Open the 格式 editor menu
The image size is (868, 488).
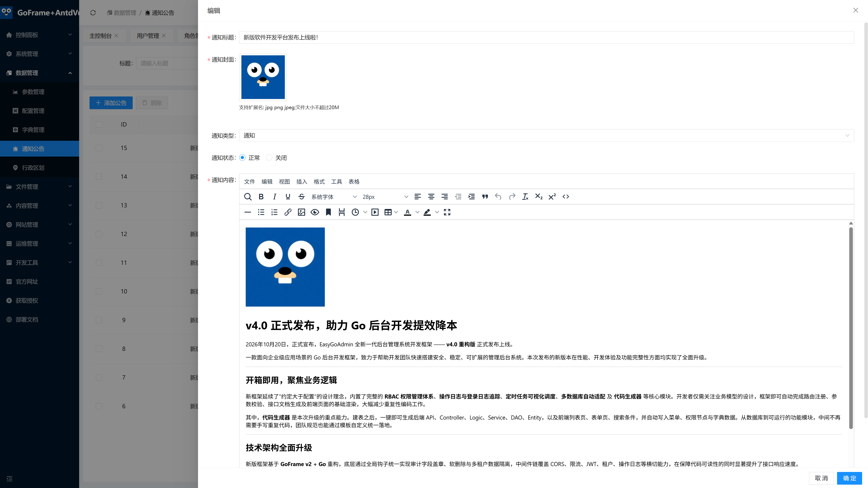coord(319,182)
